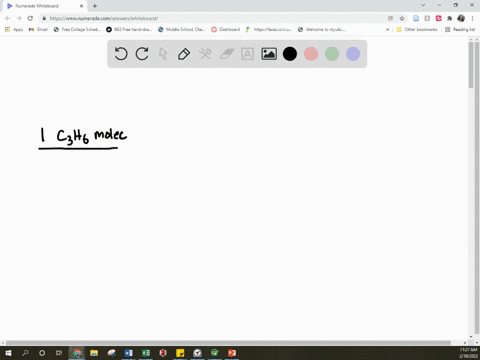The image size is (480, 360).
Task: Open the yellow Sticky Notes taskbar icon
Action: pos(180,353)
